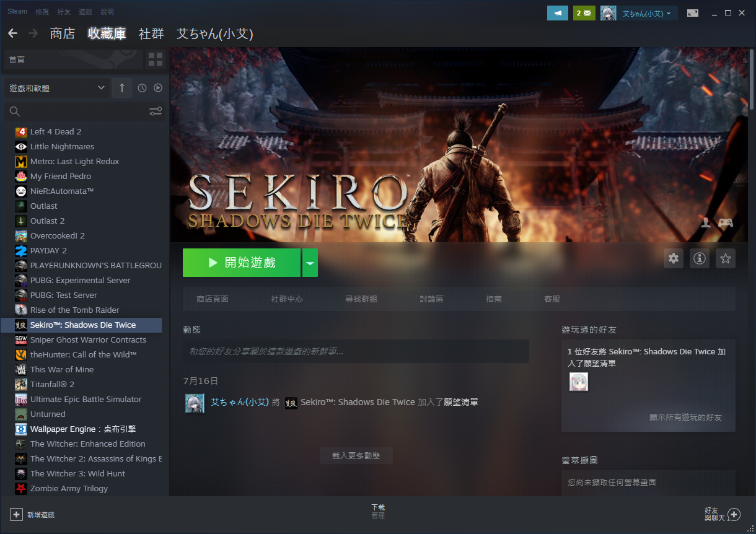
Task: Click the library search field
Action: pyautogui.click(x=84, y=112)
